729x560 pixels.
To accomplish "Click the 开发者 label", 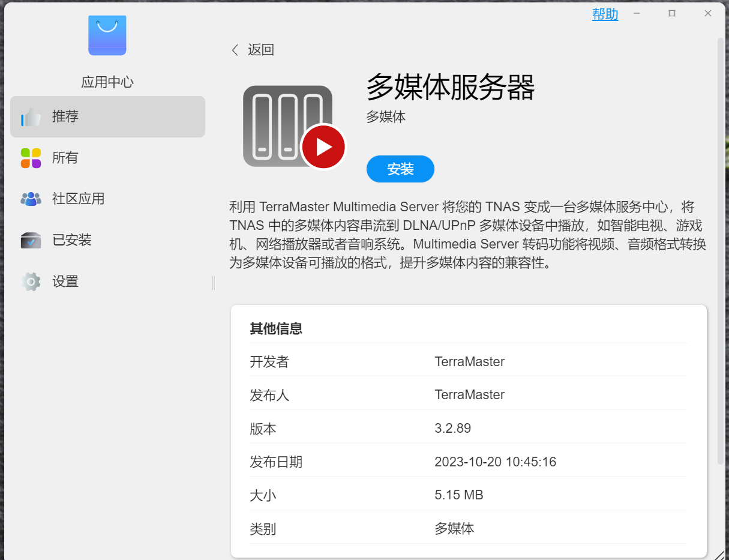I will pyautogui.click(x=269, y=361).
